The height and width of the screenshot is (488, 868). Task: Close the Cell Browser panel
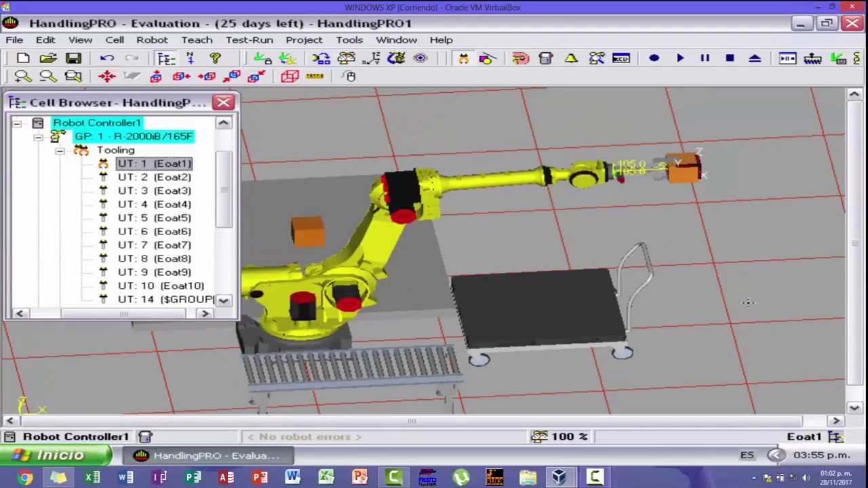tap(223, 102)
